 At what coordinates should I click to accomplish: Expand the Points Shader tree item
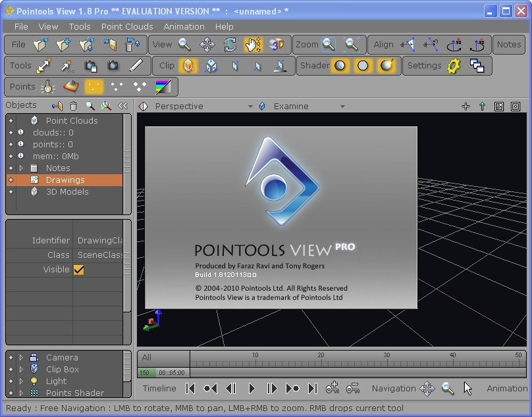21,393
